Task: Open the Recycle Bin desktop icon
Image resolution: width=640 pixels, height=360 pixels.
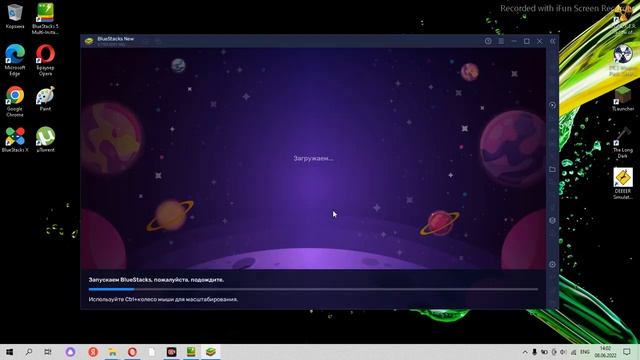Action: pos(15,16)
